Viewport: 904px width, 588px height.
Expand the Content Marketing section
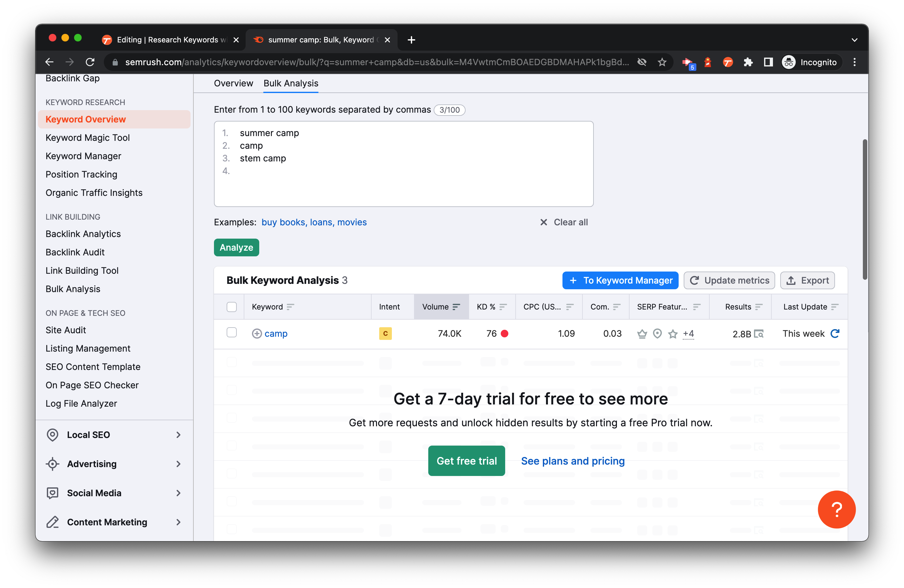114,522
